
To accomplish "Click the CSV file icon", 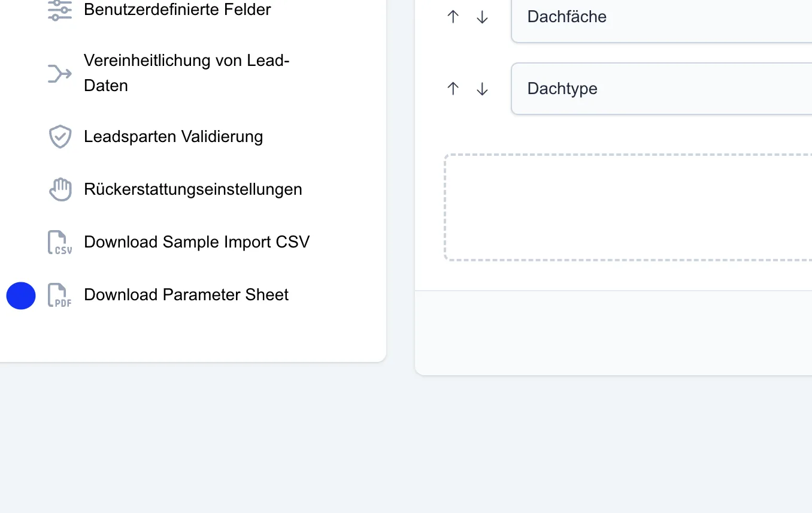I will 60,242.
